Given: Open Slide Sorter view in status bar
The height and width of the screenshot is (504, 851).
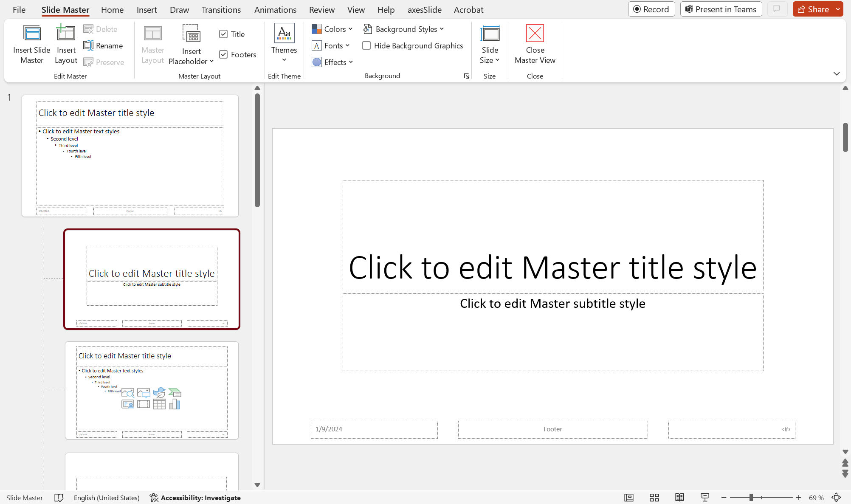Looking at the screenshot, I should click(654, 497).
